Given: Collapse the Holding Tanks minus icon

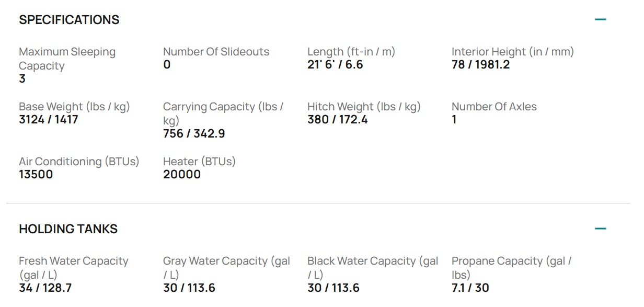Looking at the screenshot, I should (601, 229).
